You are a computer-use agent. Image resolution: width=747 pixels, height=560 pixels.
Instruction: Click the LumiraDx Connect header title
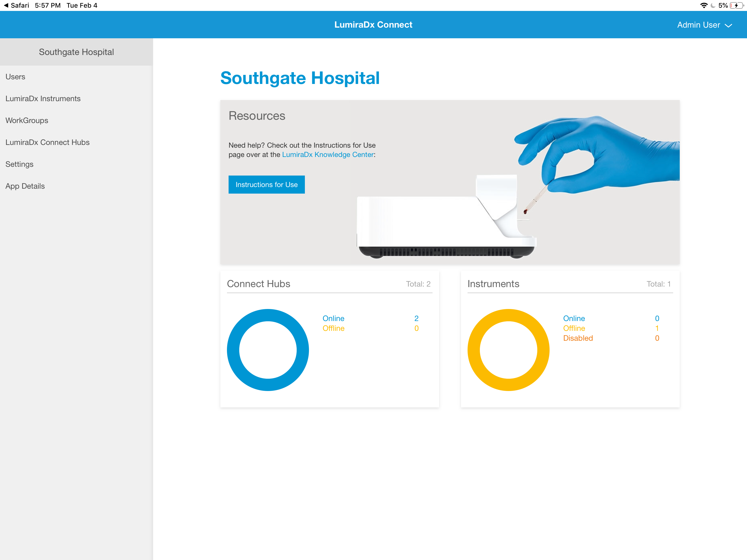click(x=373, y=25)
